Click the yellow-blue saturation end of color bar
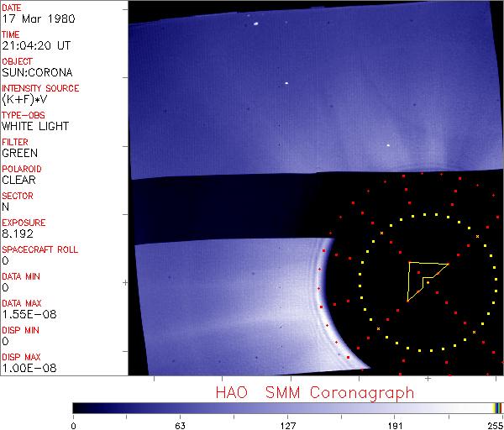Image resolution: width=504 pixels, height=430 pixels. 497,407
